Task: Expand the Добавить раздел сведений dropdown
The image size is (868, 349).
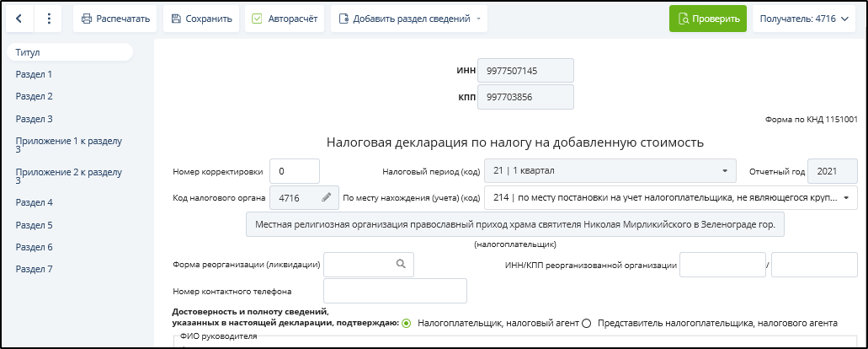Action: [409, 19]
